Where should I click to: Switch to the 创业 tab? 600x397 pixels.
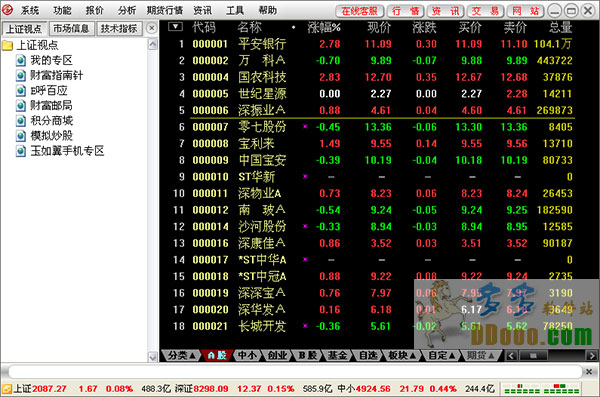[277, 356]
